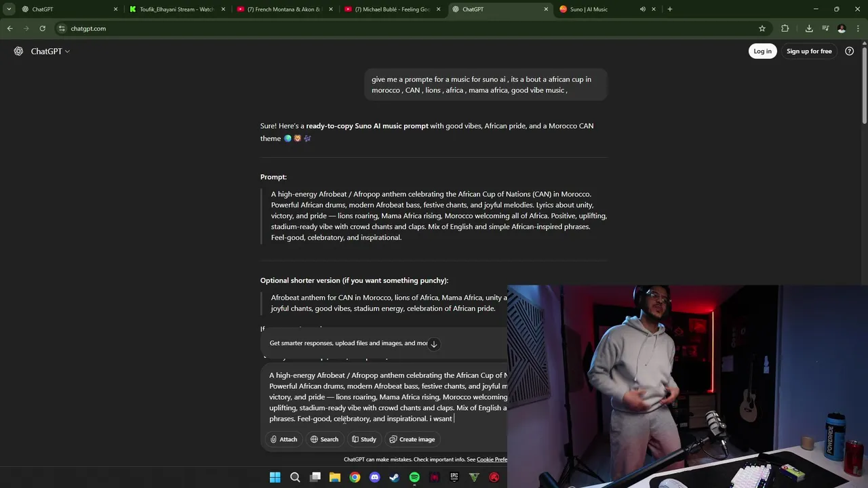Image resolution: width=868 pixels, height=488 pixels.
Task: Open the media control icon in toolbar
Action: tap(825, 28)
